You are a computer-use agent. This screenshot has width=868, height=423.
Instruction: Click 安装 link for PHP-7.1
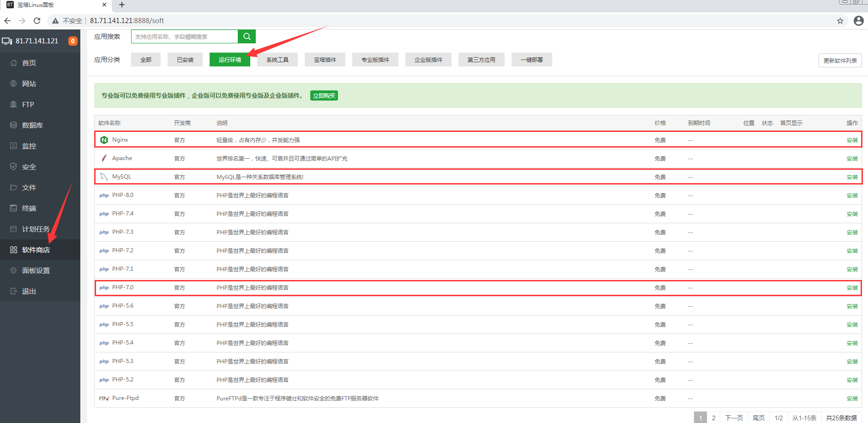pyautogui.click(x=852, y=269)
